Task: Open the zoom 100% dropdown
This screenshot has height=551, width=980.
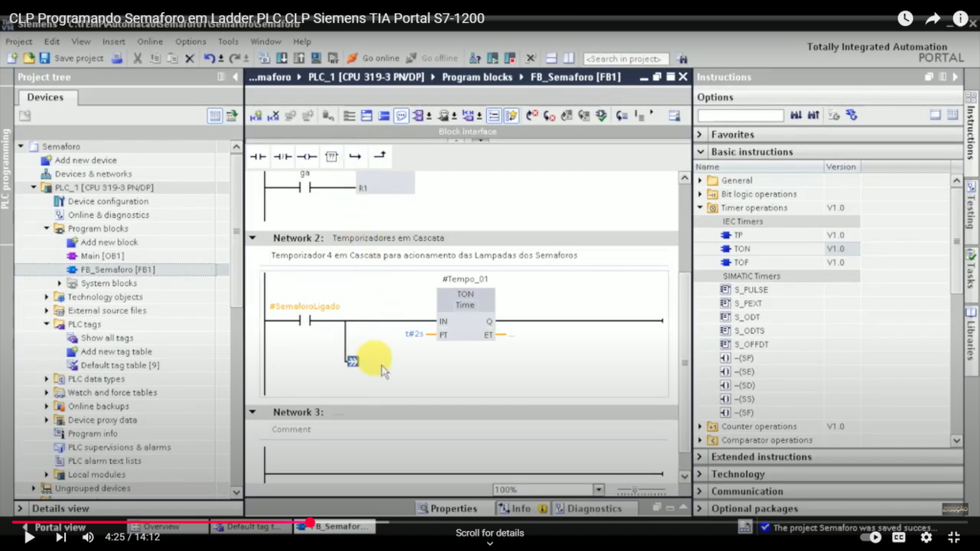Action: pyautogui.click(x=598, y=490)
